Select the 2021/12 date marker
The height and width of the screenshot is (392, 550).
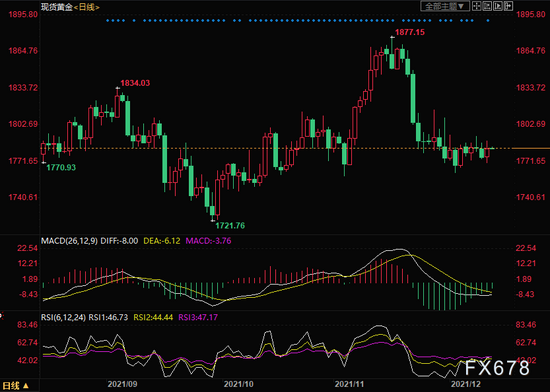coord(465,384)
